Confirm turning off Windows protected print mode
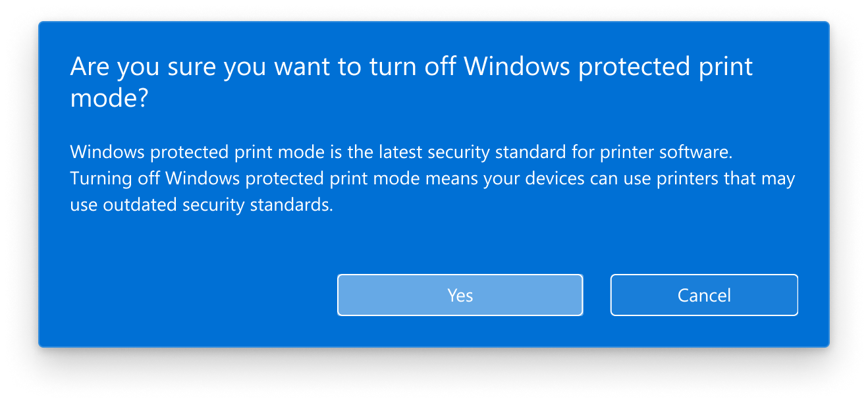This screenshot has width=868, height=403. coord(460,295)
